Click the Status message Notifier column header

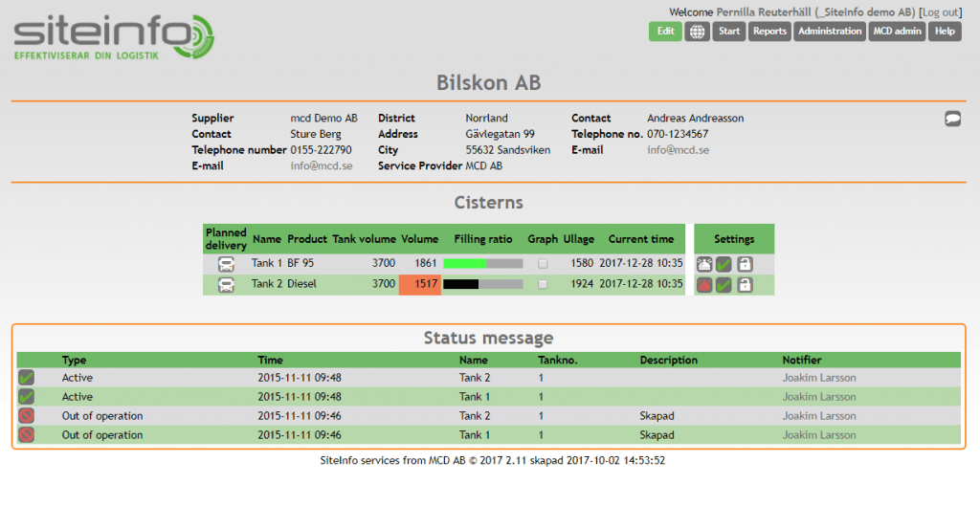[x=802, y=361]
